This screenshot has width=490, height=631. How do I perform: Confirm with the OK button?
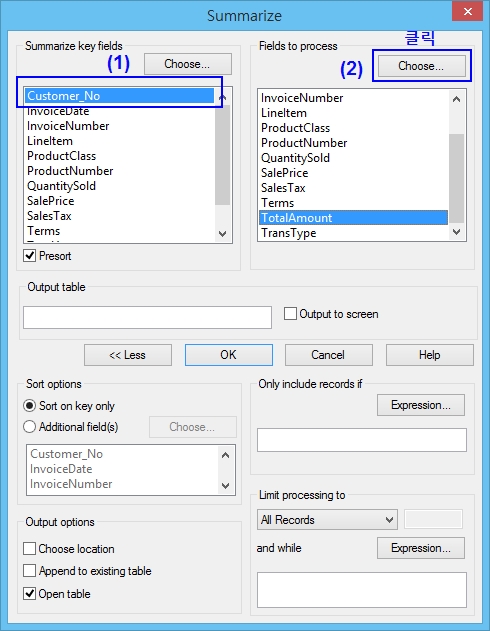tap(229, 355)
